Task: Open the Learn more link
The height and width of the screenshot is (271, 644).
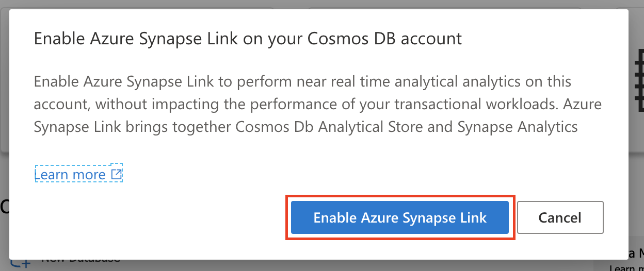Action: 70,175
